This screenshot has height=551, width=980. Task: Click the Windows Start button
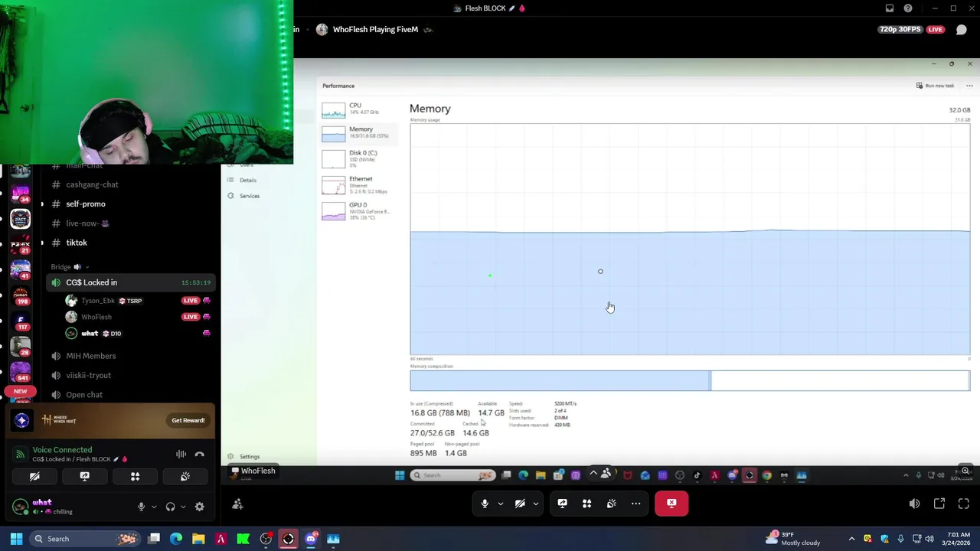click(x=16, y=539)
